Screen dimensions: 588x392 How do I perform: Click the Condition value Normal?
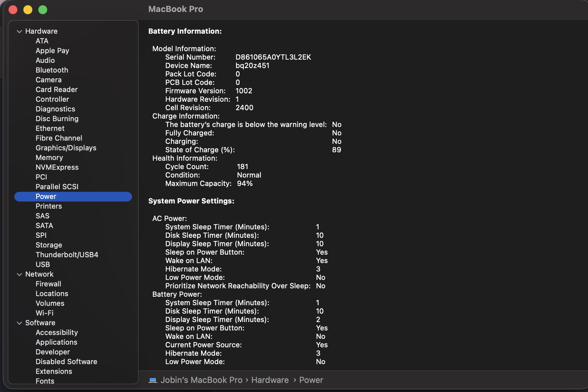point(249,175)
